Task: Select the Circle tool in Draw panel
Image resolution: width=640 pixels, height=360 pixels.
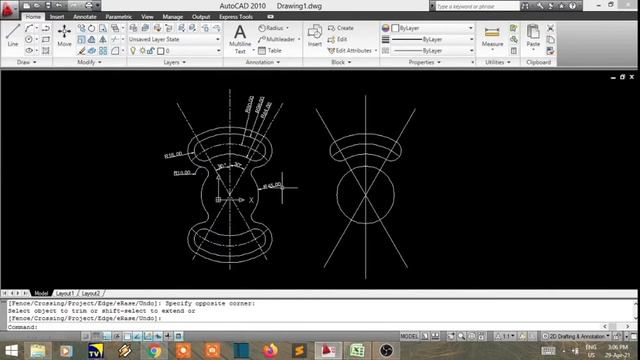Action: 29,40
